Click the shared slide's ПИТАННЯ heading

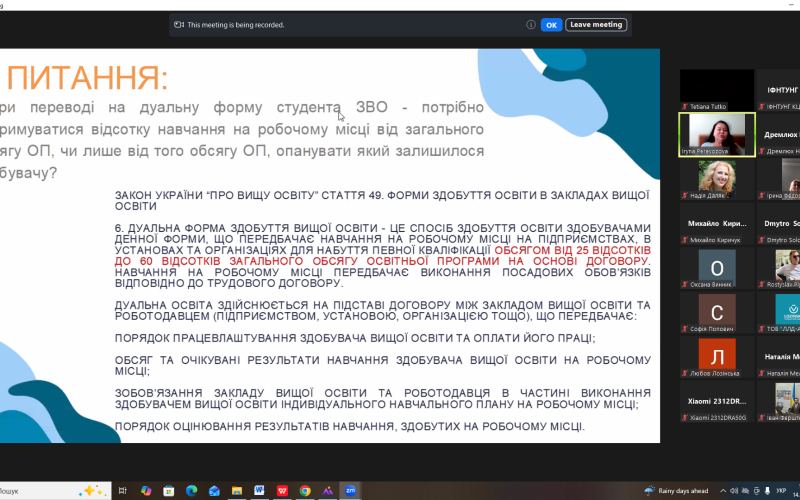click(87, 78)
